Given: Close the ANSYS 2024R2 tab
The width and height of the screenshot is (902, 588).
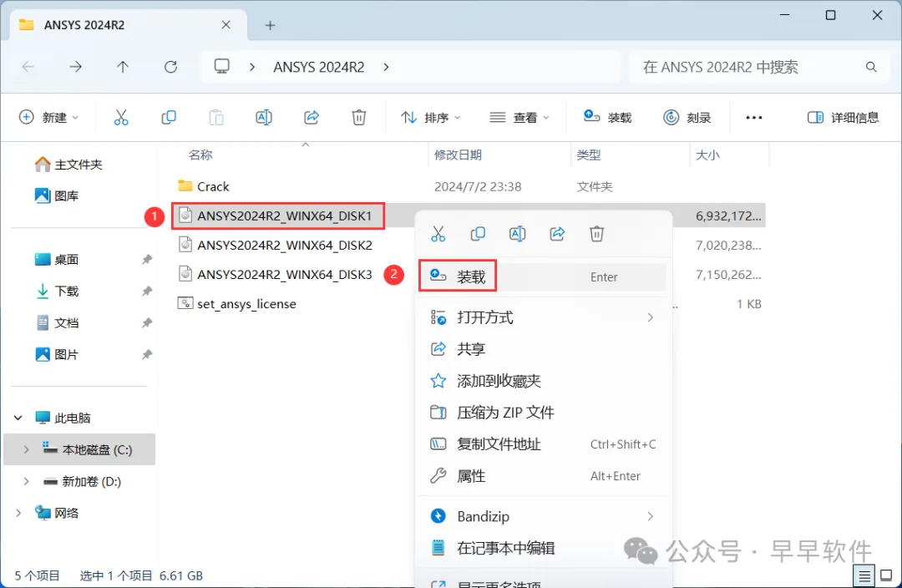Looking at the screenshot, I should (226, 25).
